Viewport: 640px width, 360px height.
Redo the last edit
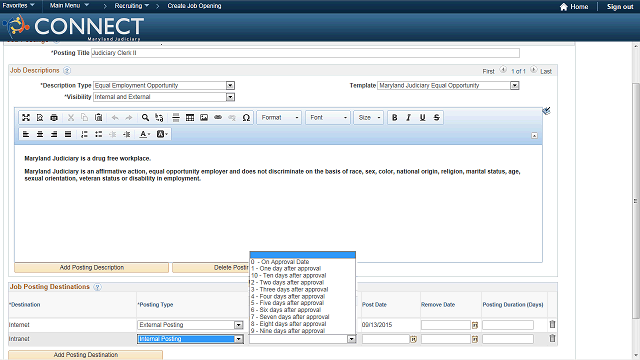(x=129, y=118)
